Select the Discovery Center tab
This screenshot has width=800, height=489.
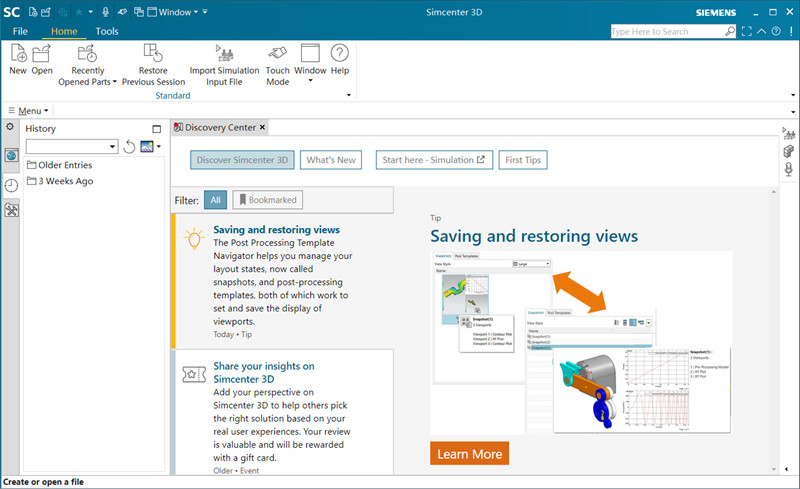tap(220, 128)
